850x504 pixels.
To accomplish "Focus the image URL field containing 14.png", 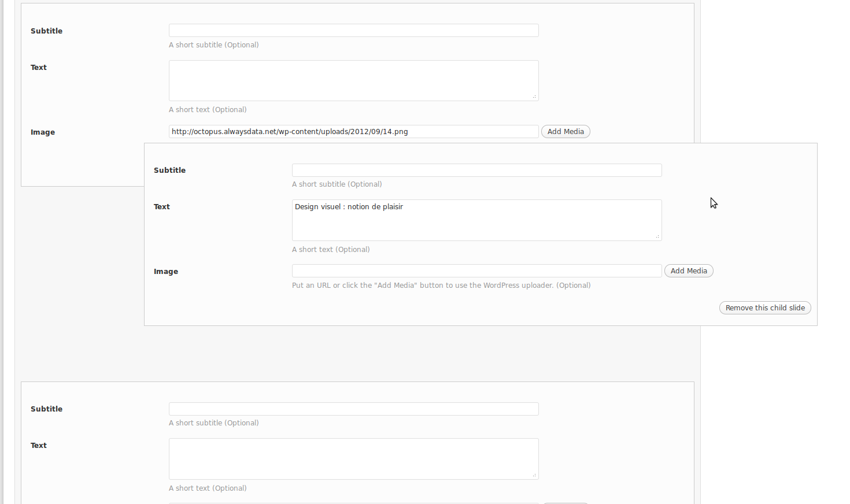I will (x=353, y=132).
